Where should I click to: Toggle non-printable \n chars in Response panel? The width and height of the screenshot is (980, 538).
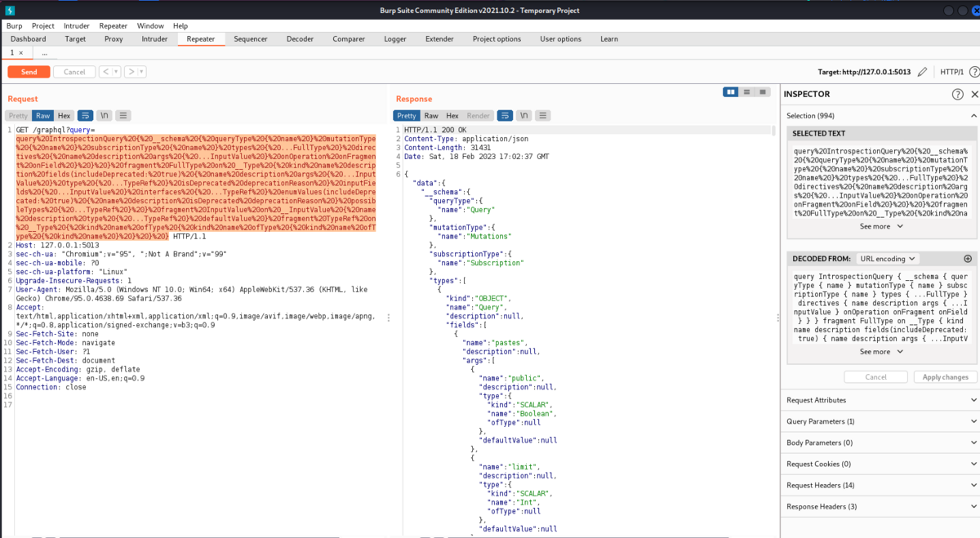(524, 116)
